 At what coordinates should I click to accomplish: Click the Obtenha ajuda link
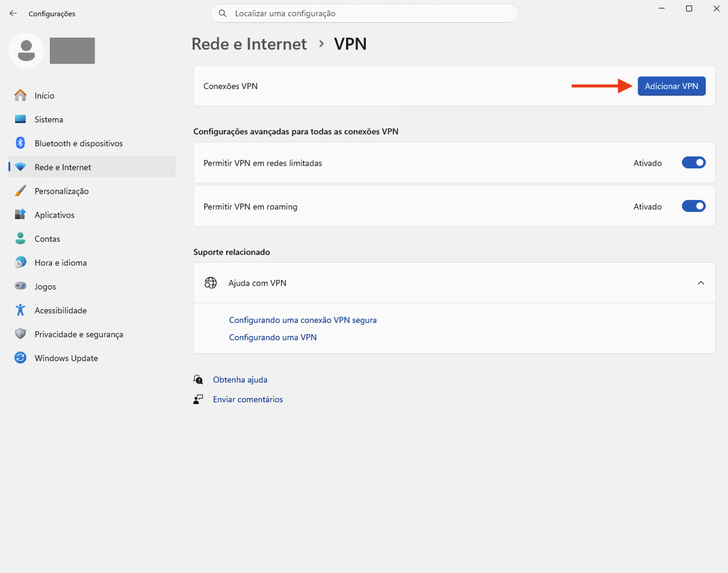click(x=240, y=379)
